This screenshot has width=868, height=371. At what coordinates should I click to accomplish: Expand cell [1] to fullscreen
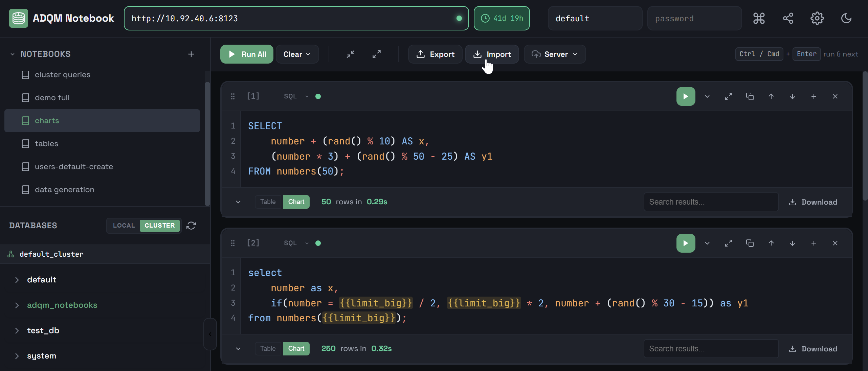(x=729, y=96)
